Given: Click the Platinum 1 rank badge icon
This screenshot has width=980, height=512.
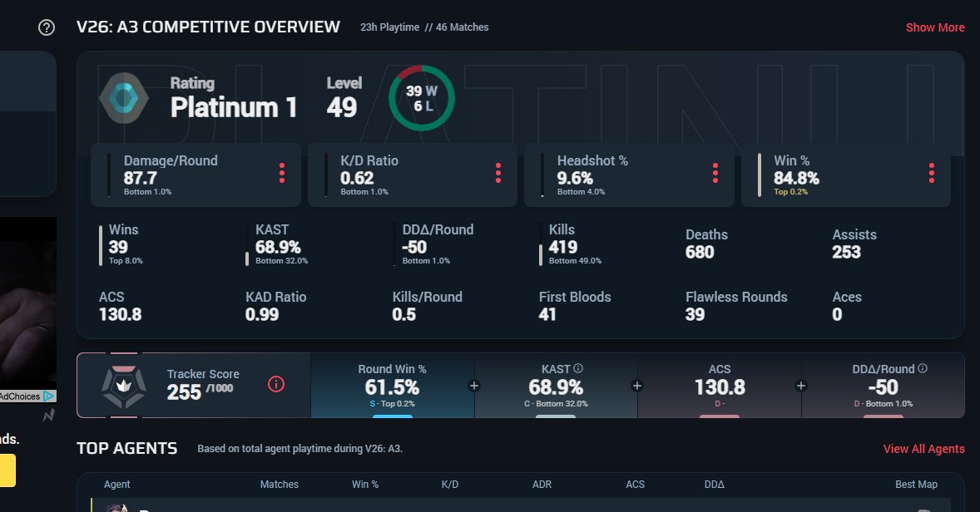Looking at the screenshot, I should tap(124, 99).
